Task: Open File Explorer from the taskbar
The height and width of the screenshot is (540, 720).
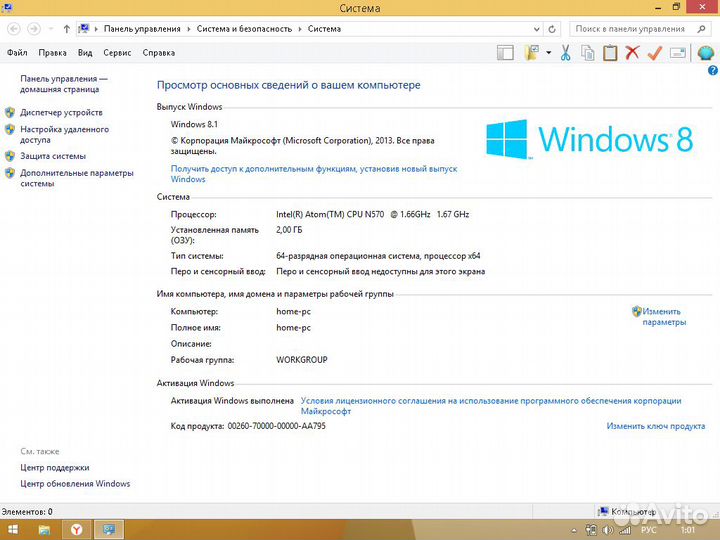Action: (x=44, y=530)
